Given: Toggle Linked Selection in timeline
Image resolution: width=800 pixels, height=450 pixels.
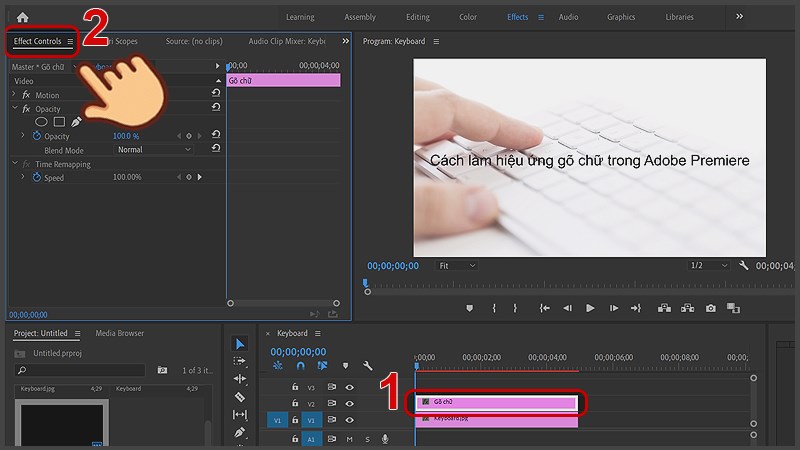Looking at the screenshot, I should point(322,365).
